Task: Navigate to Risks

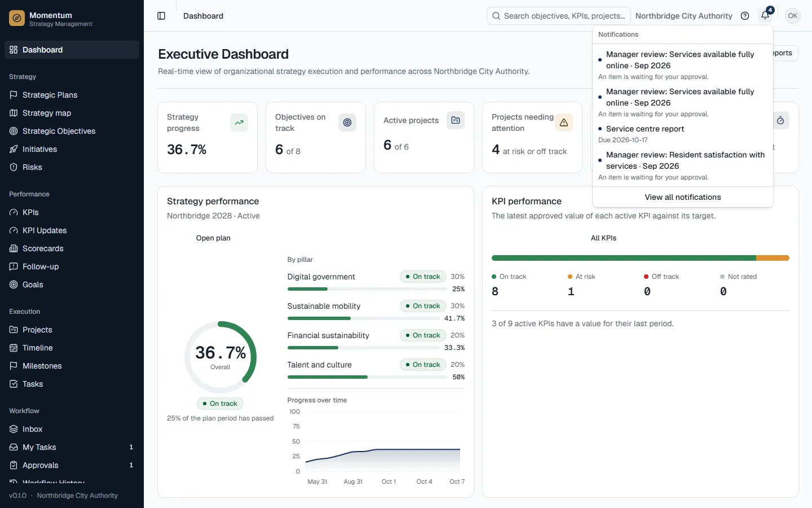Action: [x=72, y=167]
